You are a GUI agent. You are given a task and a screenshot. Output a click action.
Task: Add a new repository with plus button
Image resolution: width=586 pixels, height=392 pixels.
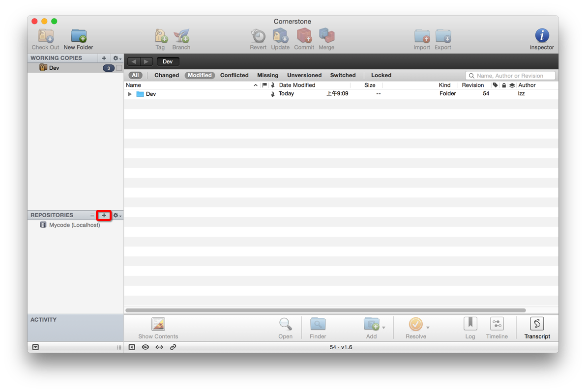pos(104,216)
